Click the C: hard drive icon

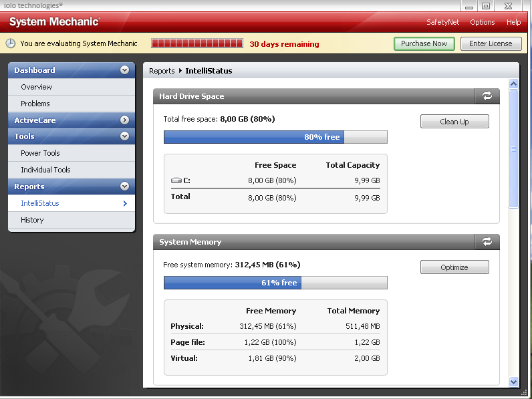tap(176, 180)
